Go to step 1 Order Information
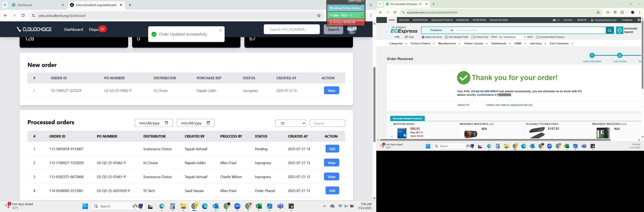Viewport: 644px width, 212px height. point(592,55)
